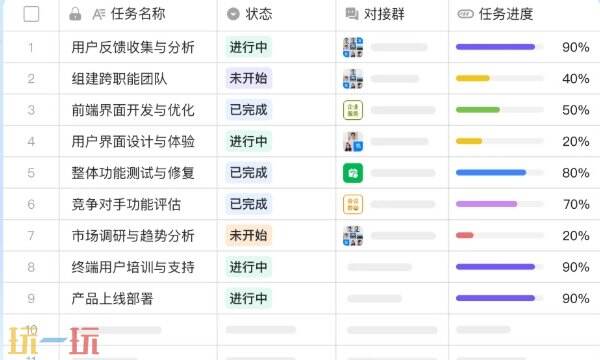The image size is (600, 360).
Task: Select row number 1
Action: (31, 47)
